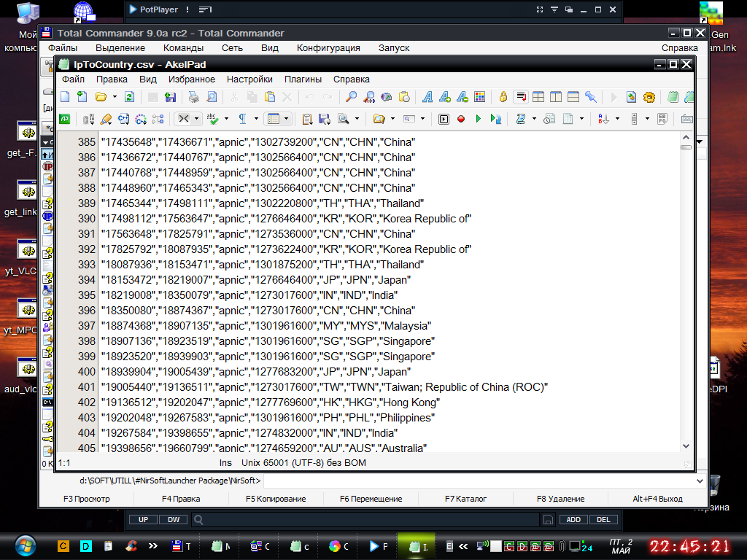
Task: Toggle the read-only padlock icon
Action: pos(503,97)
